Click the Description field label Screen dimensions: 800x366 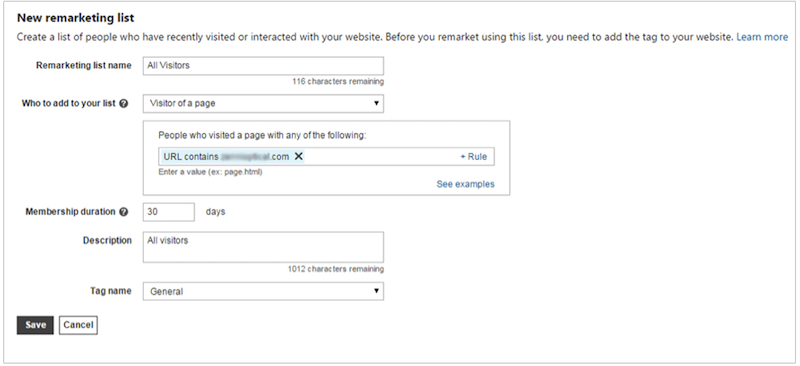point(107,240)
